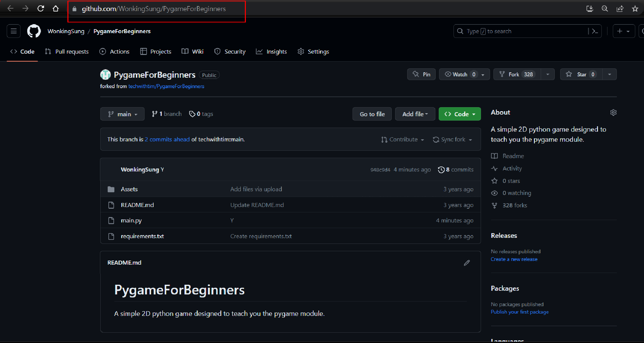The image size is (644, 343).
Task: Open the techwithtim/PygameForBeginners upstream link
Action: pyautogui.click(x=166, y=86)
